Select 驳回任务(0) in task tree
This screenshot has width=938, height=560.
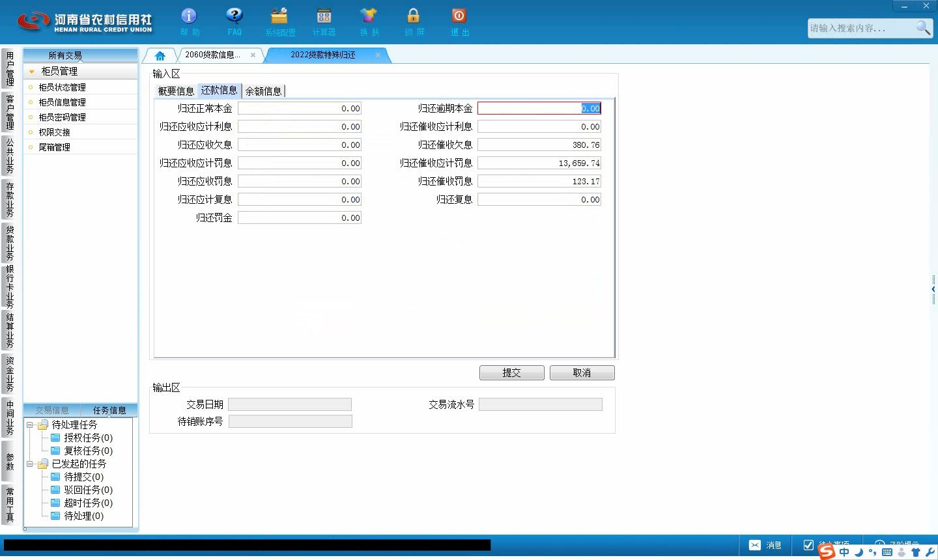tap(88, 490)
